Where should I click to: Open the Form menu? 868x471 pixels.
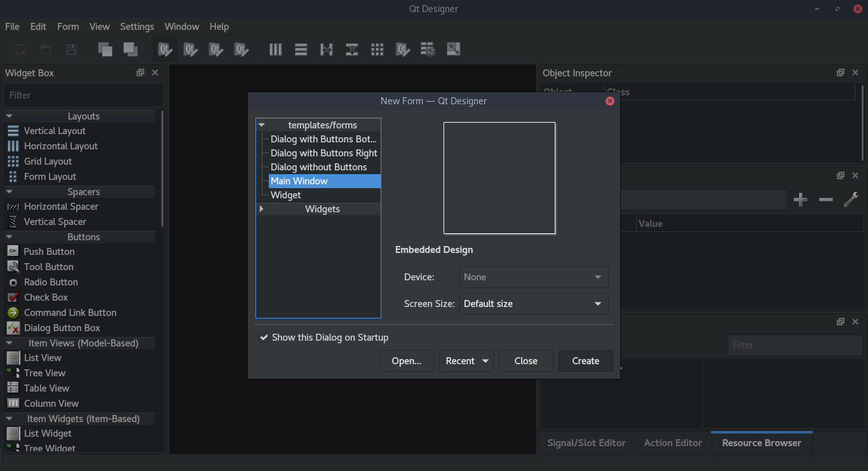[68, 27]
